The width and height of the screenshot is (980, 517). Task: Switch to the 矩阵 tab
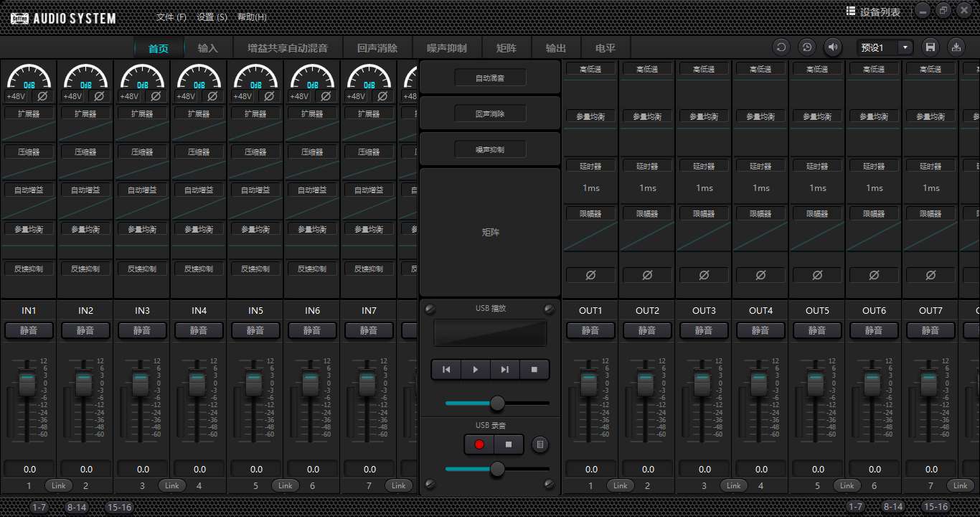(506, 48)
